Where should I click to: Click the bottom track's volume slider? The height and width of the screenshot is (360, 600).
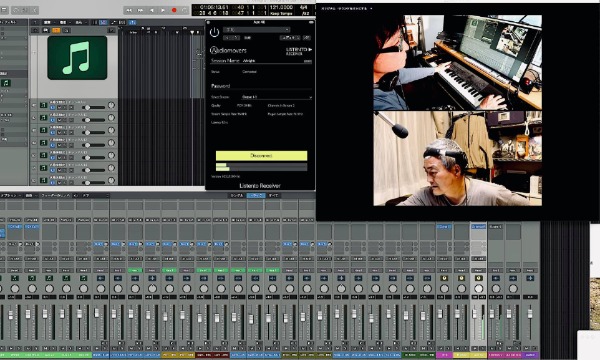(93, 183)
